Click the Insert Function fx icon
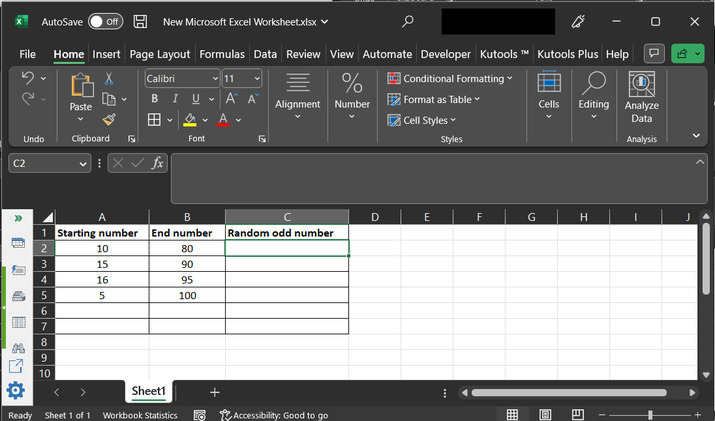This screenshot has width=715, height=421. point(157,163)
